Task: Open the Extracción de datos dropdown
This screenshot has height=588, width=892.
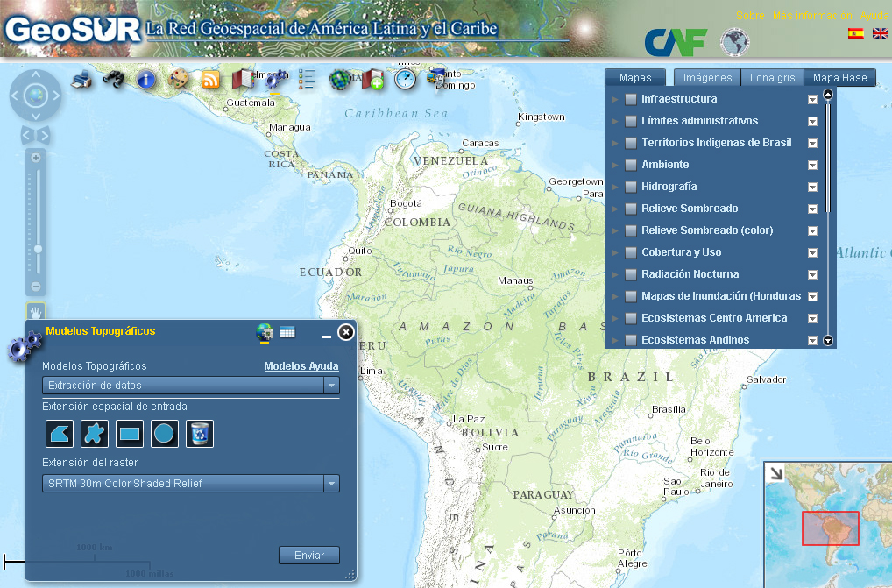Action: 331,386
